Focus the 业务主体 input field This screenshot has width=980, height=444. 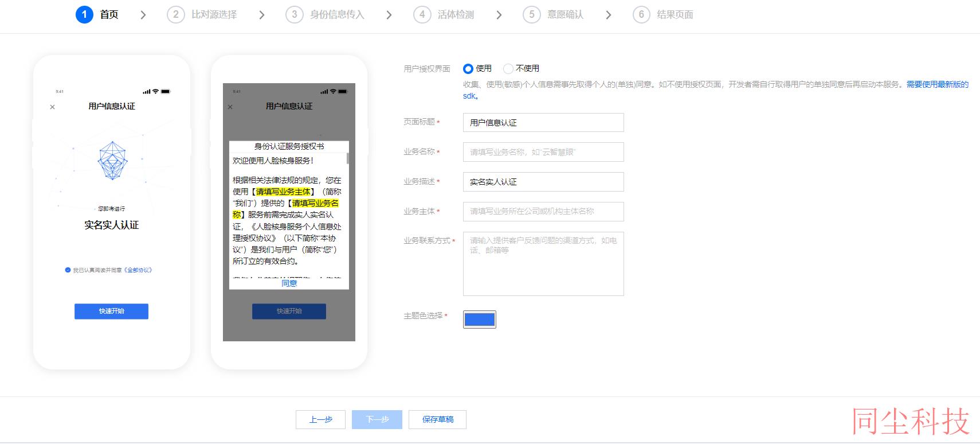(x=543, y=211)
